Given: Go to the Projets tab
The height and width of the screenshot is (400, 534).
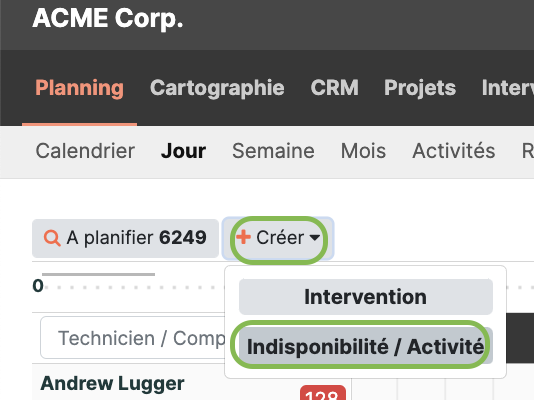Looking at the screenshot, I should tap(420, 88).
